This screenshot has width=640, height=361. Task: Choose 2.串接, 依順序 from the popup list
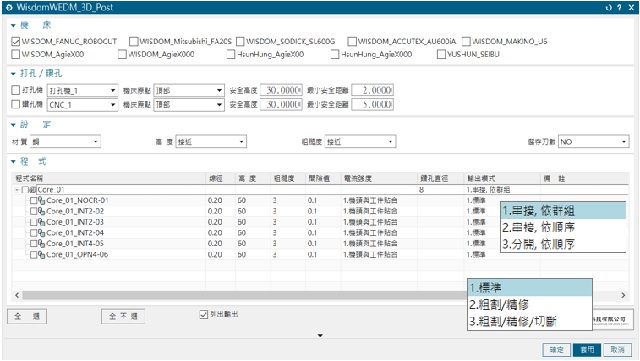click(x=563, y=227)
